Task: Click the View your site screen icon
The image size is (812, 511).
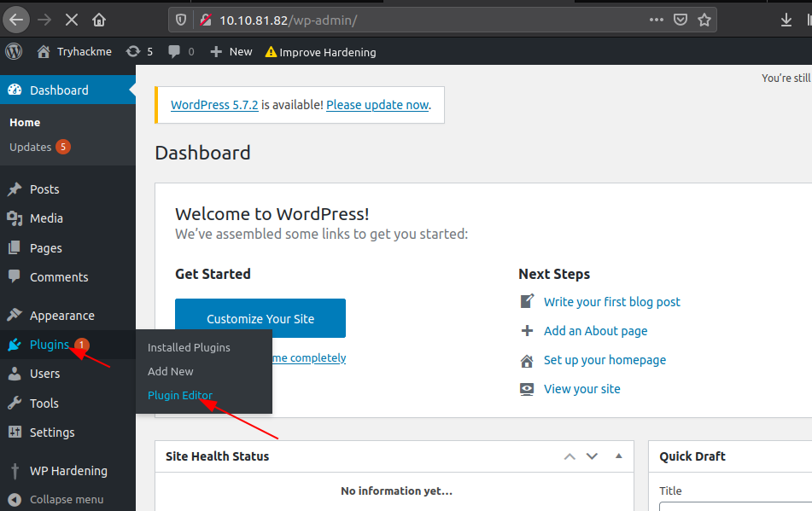Action: click(x=527, y=389)
